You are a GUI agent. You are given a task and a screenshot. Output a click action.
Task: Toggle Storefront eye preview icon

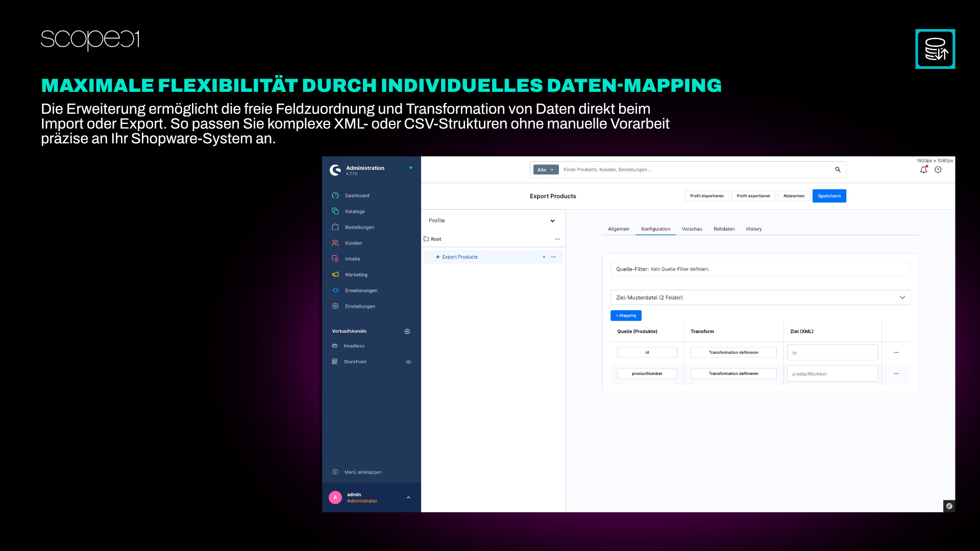coord(408,362)
